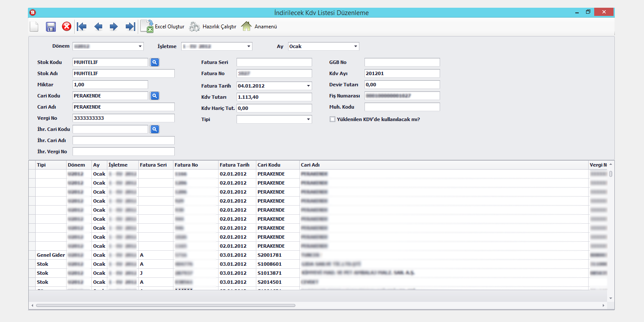Enable 'Yüklenilen KDV'de kullanılacak mı?' checkbox
The height and width of the screenshot is (322, 644).
coord(332,119)
